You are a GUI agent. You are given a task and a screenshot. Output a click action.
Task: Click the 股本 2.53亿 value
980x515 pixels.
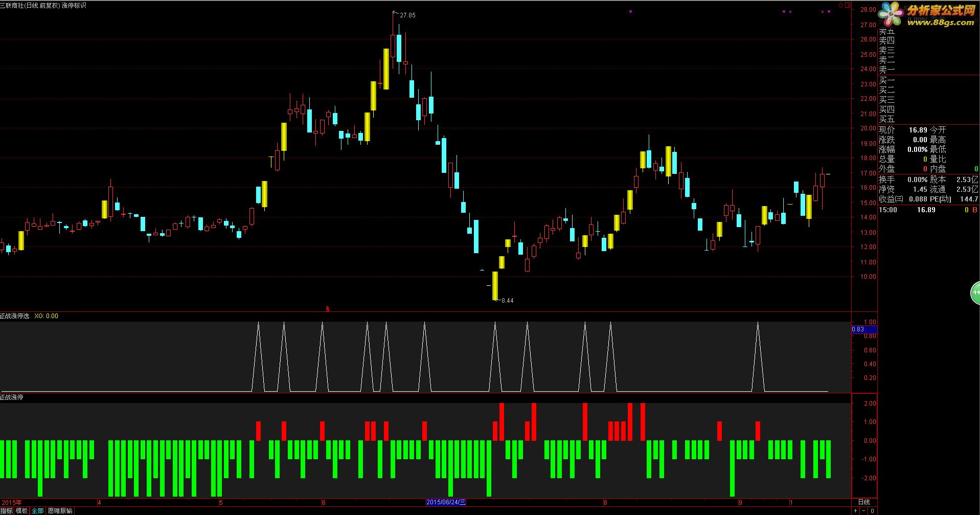968,180
